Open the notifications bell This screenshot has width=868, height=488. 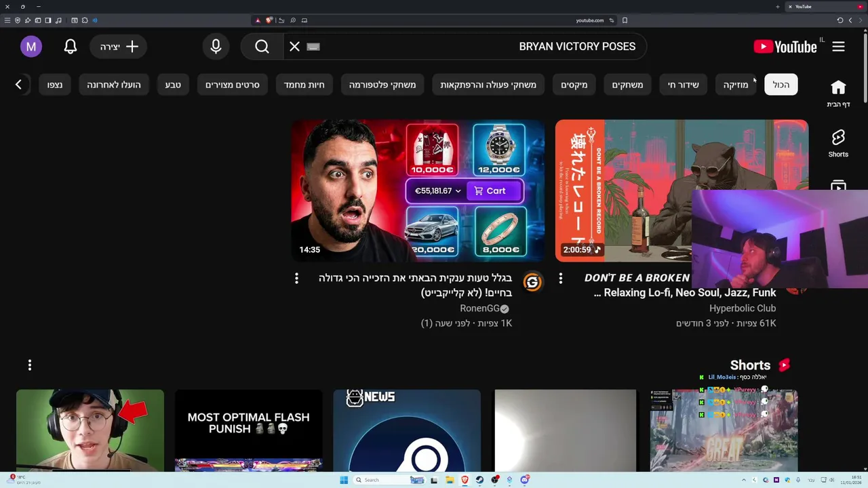(71, 47)
